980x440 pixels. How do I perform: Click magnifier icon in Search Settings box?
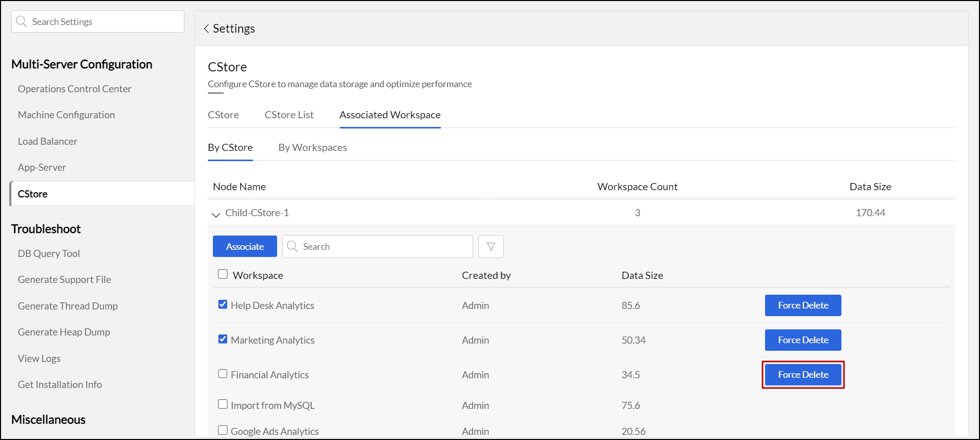pos(21,21)
